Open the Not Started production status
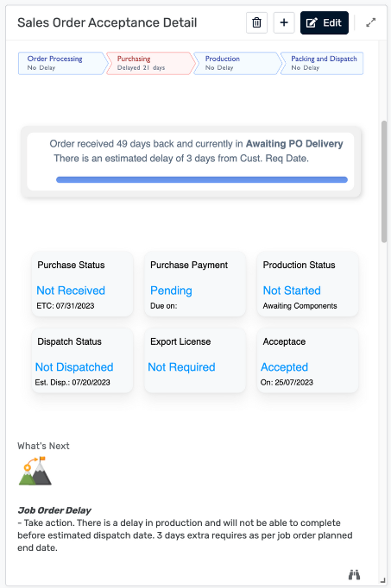The image size is (391, 588). point(292,291)
